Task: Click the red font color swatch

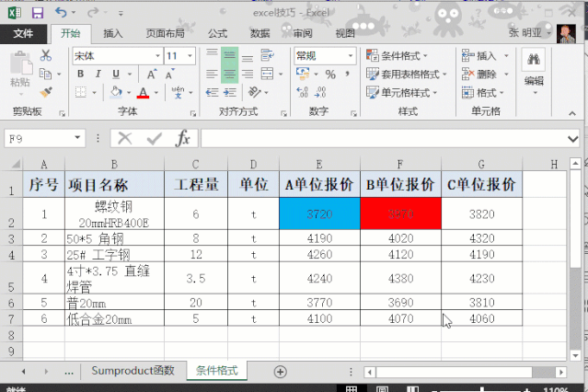Action: 143,93
